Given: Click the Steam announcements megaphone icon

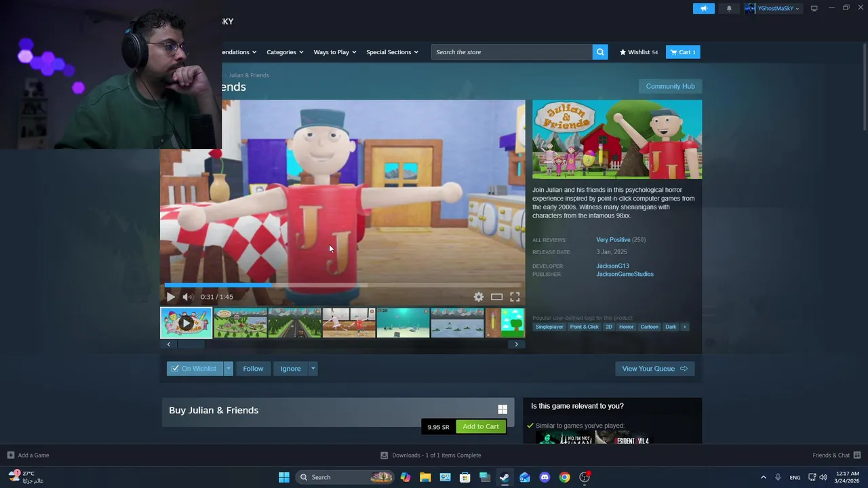Looking at the screenshot, I should pos(703,8).
